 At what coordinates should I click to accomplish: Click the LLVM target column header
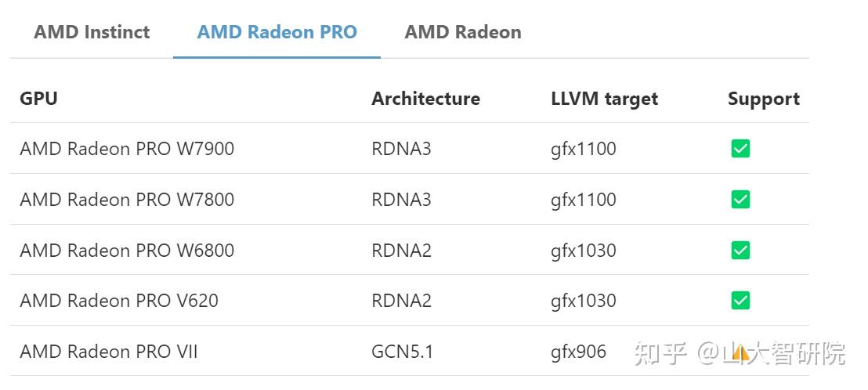coord(604,99)
